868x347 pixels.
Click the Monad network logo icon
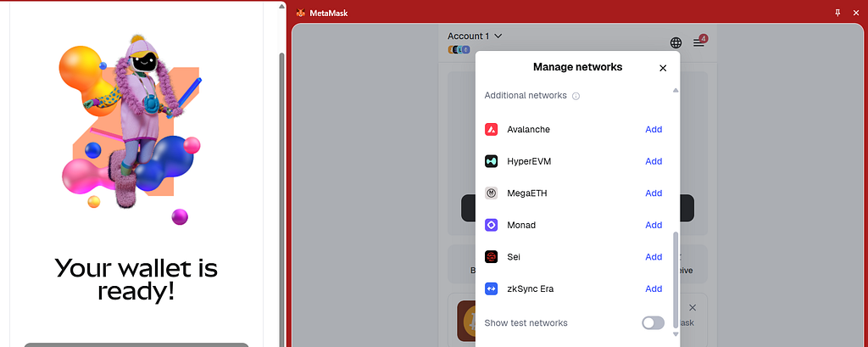(x=492, y=225)
